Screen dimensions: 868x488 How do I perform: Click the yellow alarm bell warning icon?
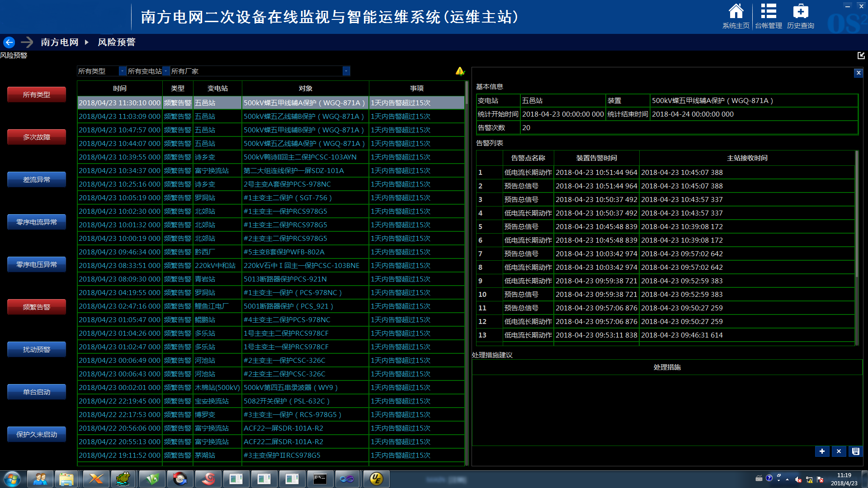coord(460,71)
